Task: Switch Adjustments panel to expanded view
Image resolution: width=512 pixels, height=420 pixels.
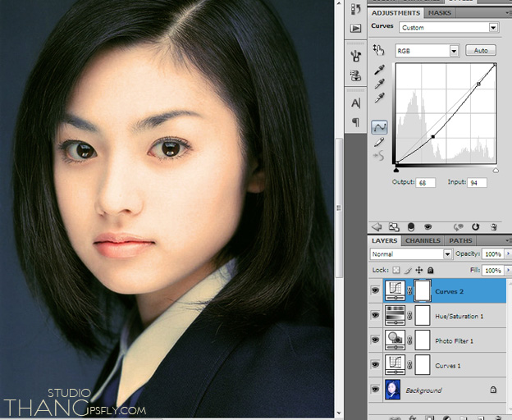Action: 394,226
